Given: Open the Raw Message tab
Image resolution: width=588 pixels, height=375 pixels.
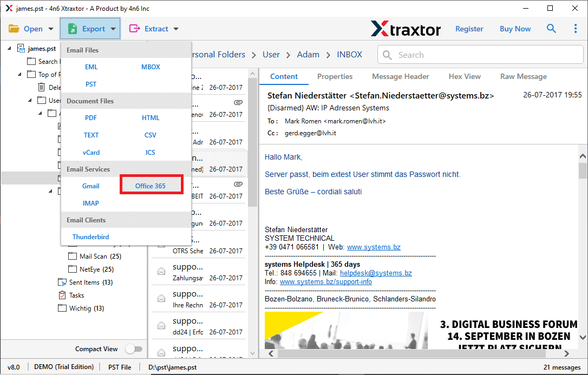Looking at the screenshot, I should pyautogui.click(x=524, y=76).
